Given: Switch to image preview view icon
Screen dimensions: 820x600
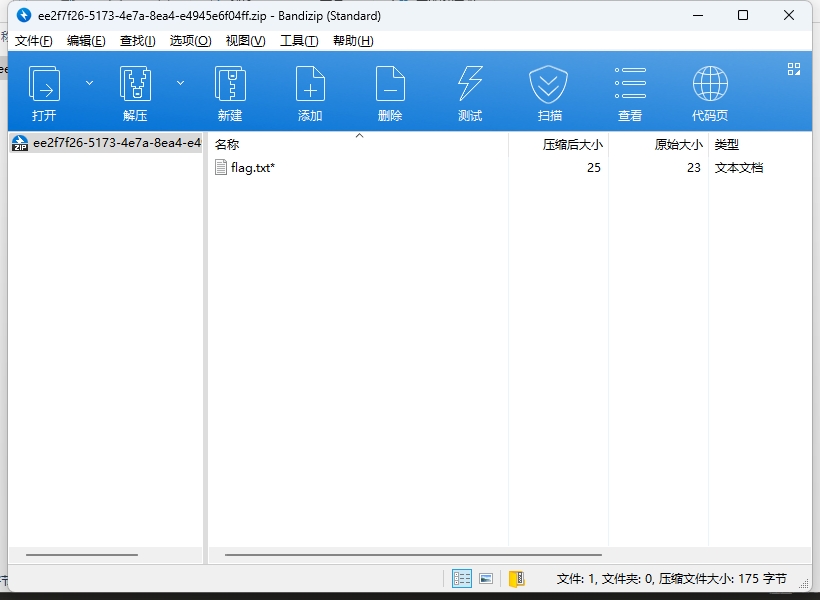Looking at the screenshot, I should click(x=486, y=579).
